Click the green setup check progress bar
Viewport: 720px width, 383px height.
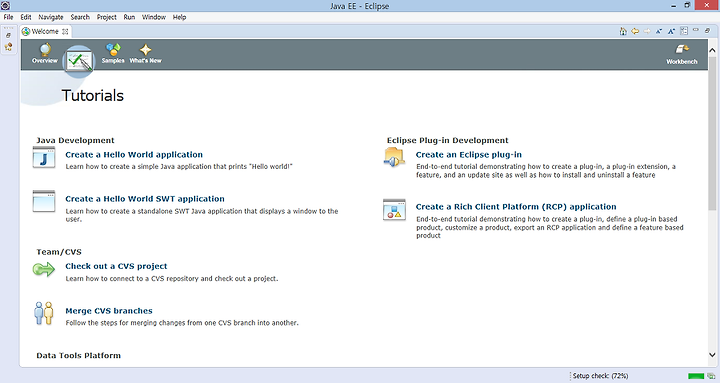(696, 377)
